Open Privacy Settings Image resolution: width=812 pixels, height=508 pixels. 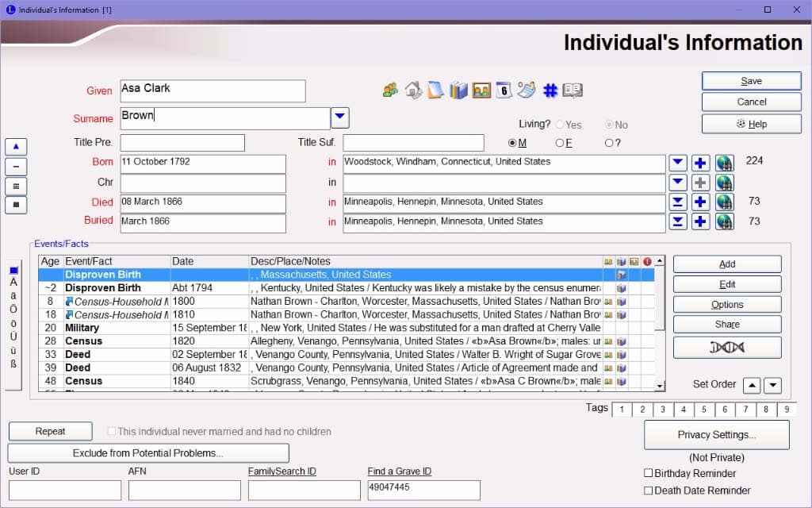pos(716,435)
